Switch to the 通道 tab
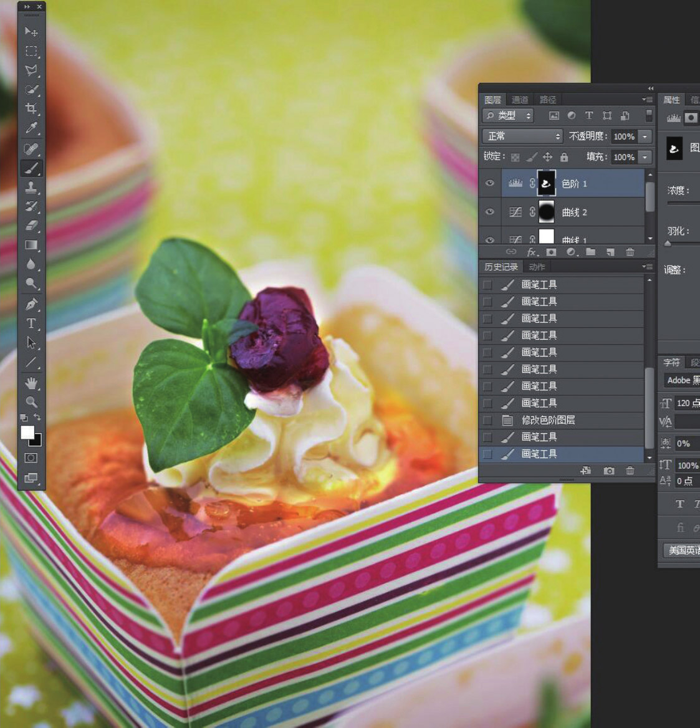700x728 pixels. pos(520,100)
